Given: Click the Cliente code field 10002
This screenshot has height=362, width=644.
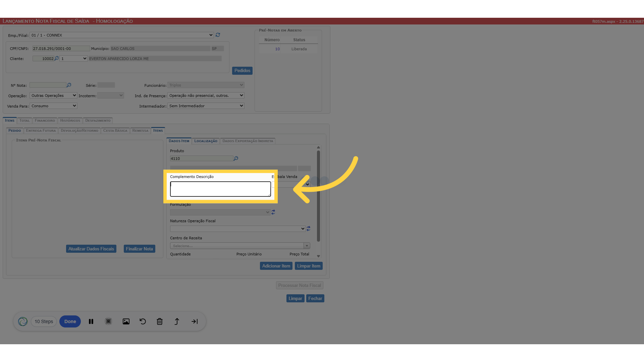Looking at the screenshot, I should point(43,59).
